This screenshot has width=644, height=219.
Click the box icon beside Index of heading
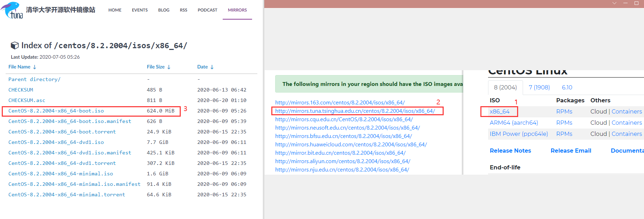(x=15, y=45)
